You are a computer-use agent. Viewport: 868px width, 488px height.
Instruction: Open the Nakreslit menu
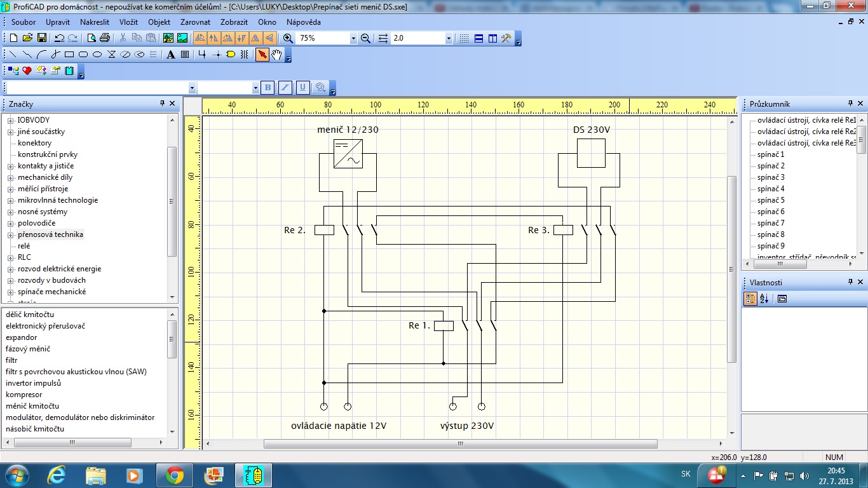pyautogui.click(x=94, y=22)
